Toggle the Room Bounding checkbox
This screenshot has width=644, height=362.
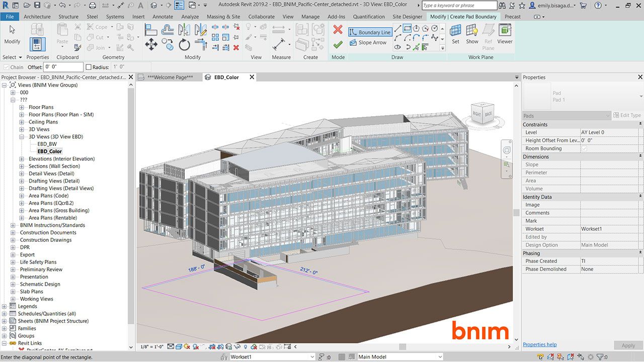click(584, 148)
